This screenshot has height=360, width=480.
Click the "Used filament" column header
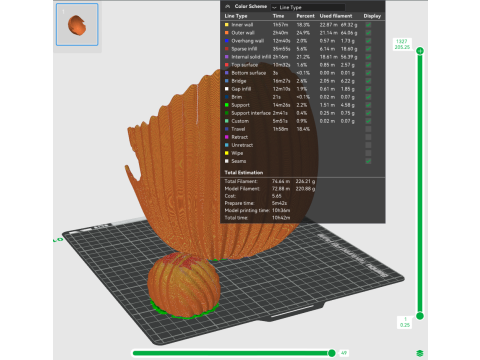(336, 16)
